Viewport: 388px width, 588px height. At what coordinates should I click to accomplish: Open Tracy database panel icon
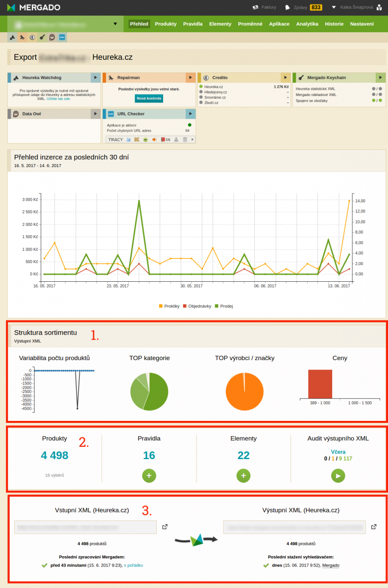185,140
